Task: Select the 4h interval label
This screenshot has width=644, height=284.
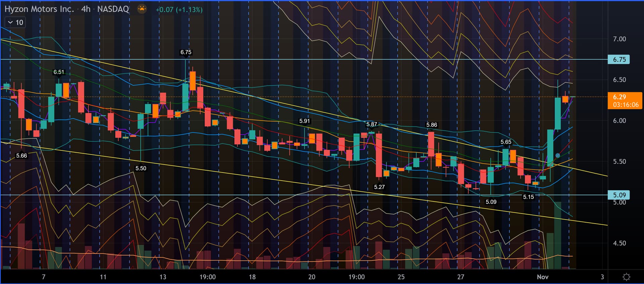Action: (86, 9)
